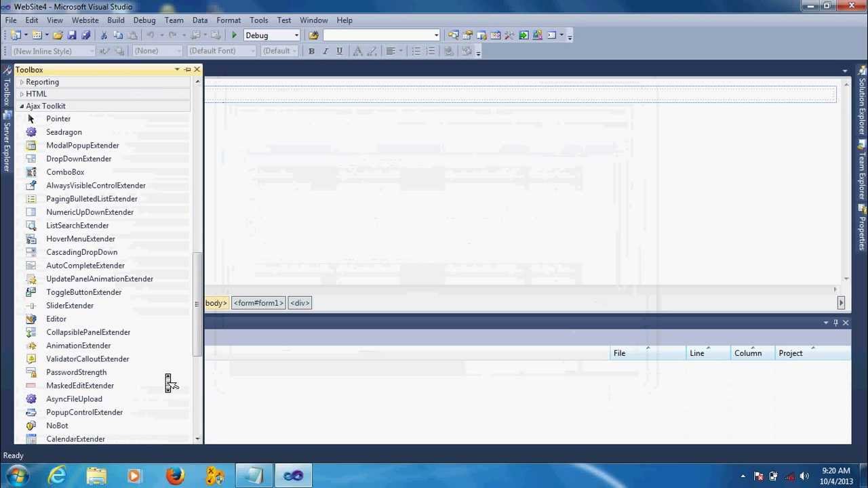Start debugging with the green play icon
The height and width of the screenshot is (488, 868).
[x=234, y=35]
